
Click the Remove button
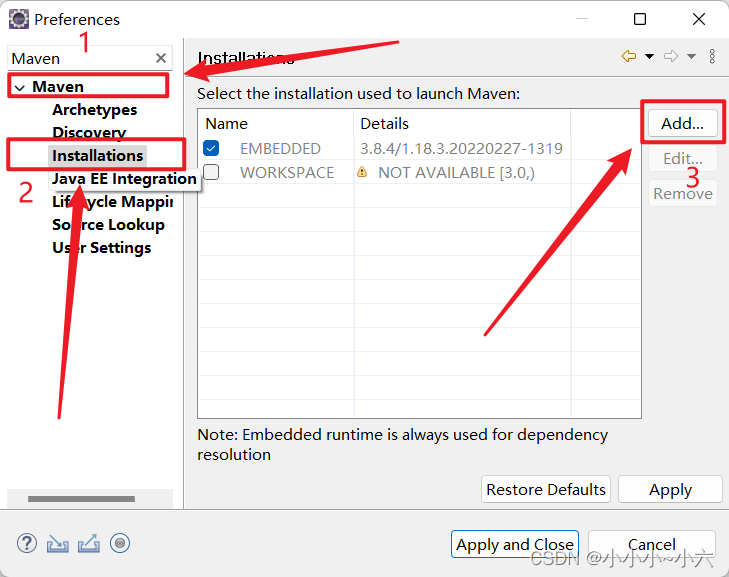pyautogui.click(x=683, y=193)
